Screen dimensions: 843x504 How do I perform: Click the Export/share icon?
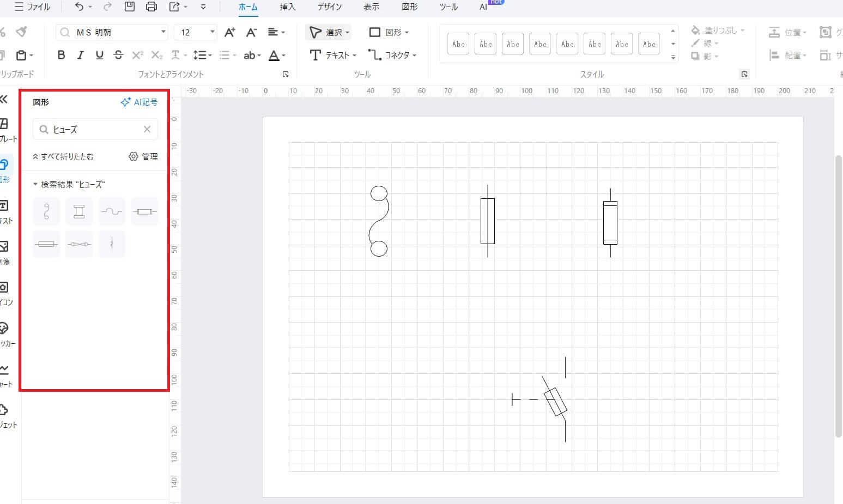click(174, 7)
